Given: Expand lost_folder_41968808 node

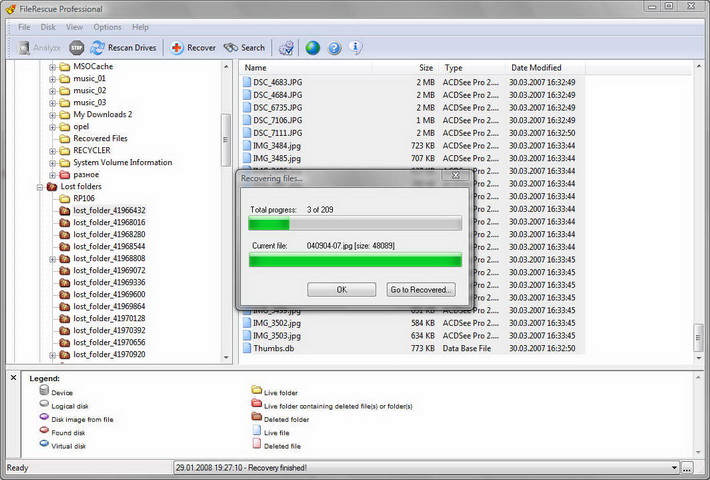Looking at the screenshot, I should (x=53, y=259).
